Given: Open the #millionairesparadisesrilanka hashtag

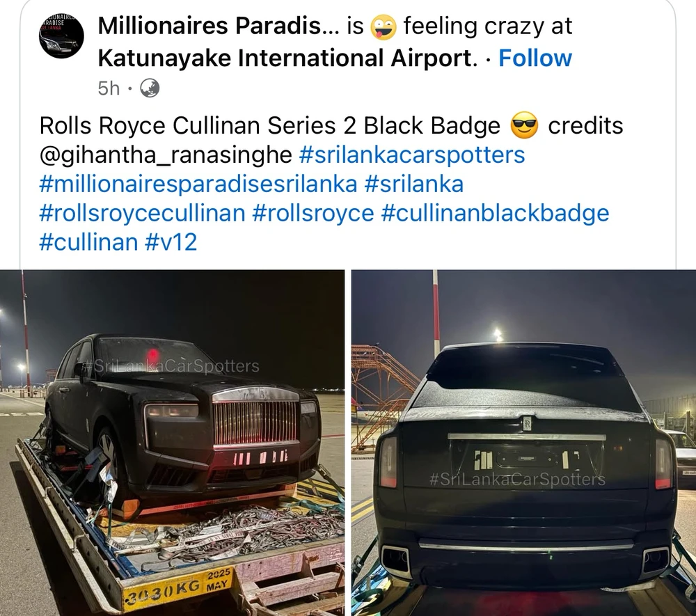Looking at the screenshot, I should tap(198, 184).
